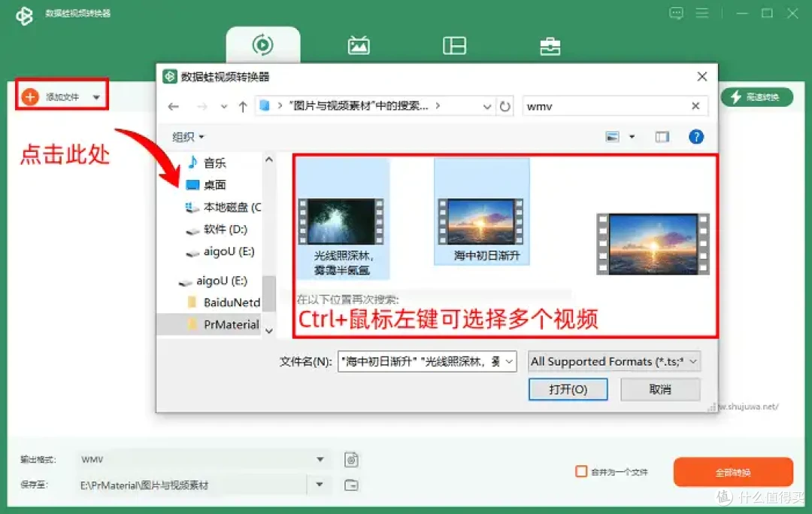The height and width of the screenshot is (514, 812).
Task: Switch to the image tools tab
Action: [x=359, y=46]
